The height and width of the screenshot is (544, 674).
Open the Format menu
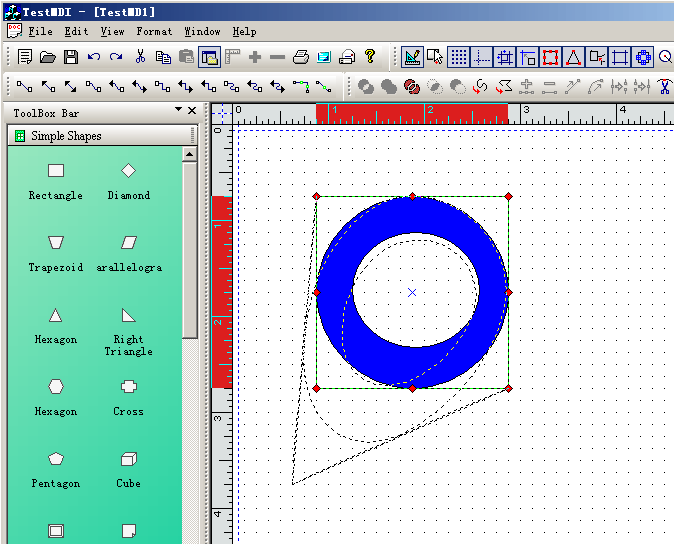pos(154,31)
